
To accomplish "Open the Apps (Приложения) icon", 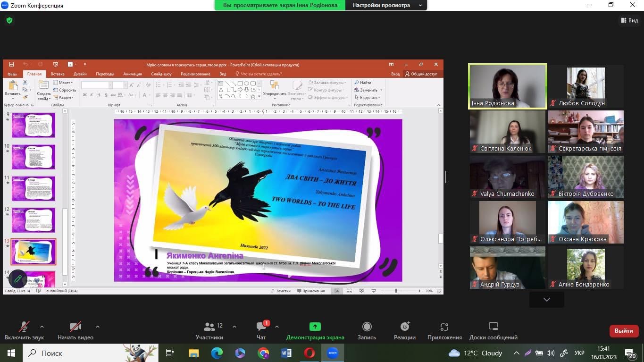I will point(444,327).
